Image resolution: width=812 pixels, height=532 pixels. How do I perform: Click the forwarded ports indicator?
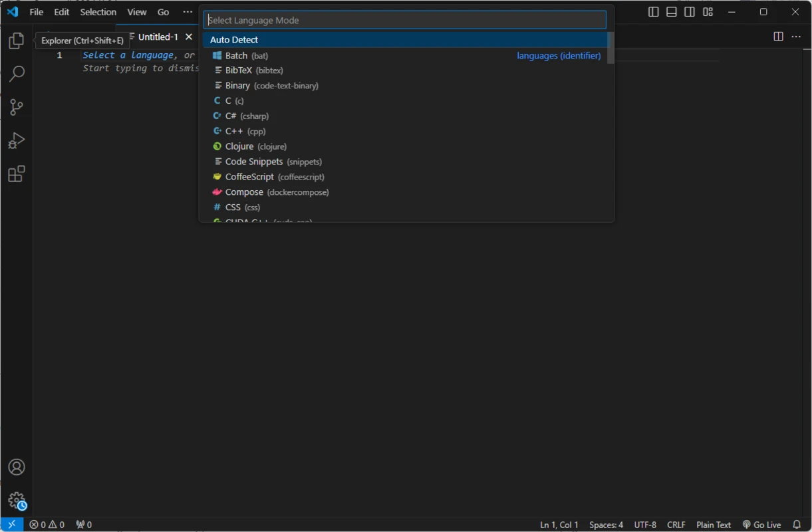point(84,525)
